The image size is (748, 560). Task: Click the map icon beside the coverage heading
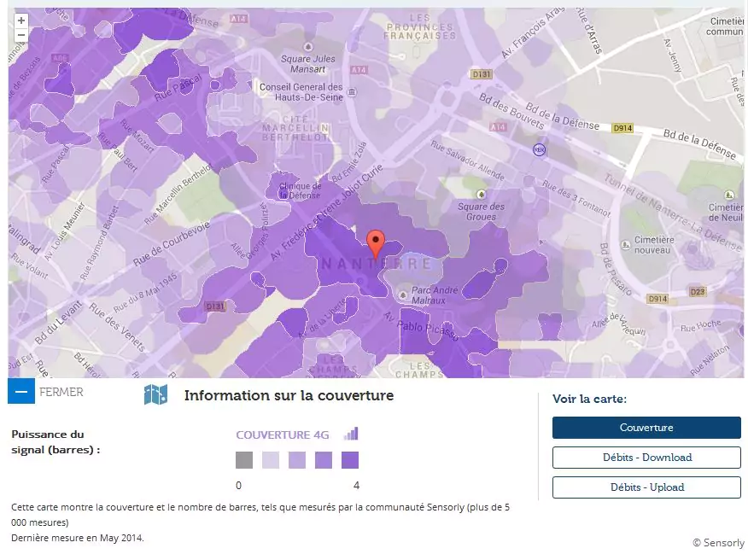tap(155, 394)
